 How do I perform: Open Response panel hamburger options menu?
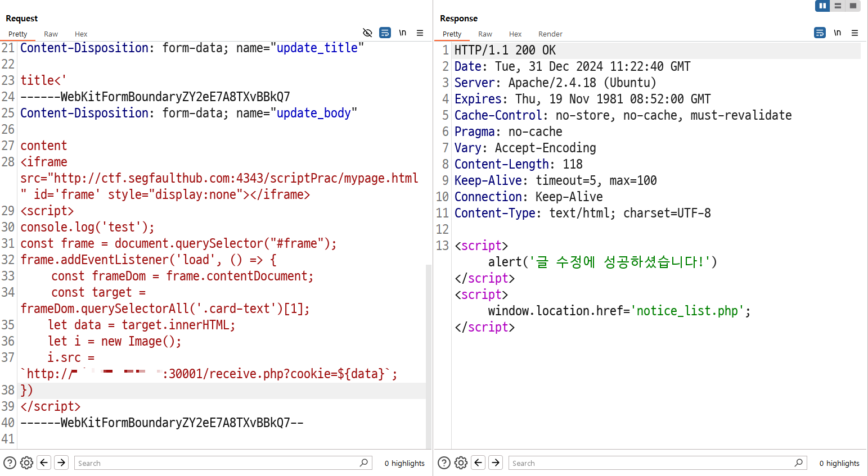tap(854, 33)
